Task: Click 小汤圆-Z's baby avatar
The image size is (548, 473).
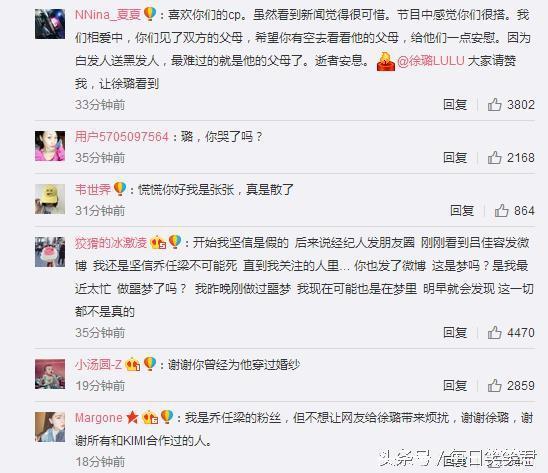Action: (x=50, y=374)
